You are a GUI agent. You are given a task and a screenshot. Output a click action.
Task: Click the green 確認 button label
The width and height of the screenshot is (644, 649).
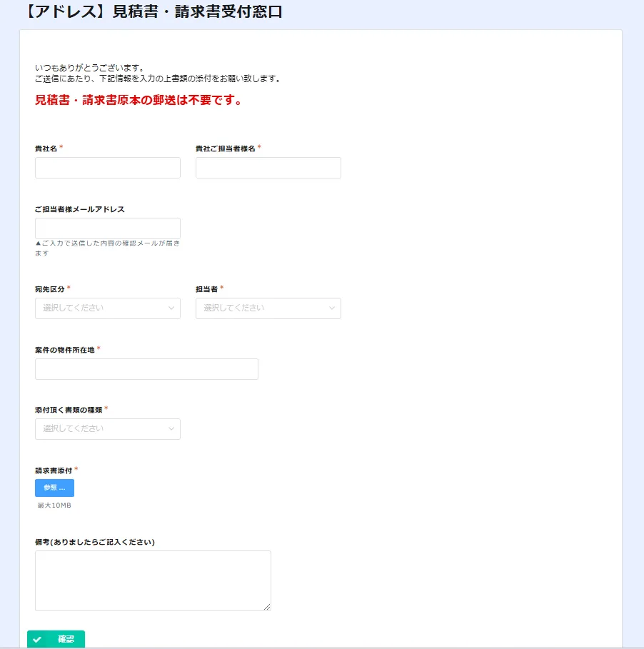point(66,639)
